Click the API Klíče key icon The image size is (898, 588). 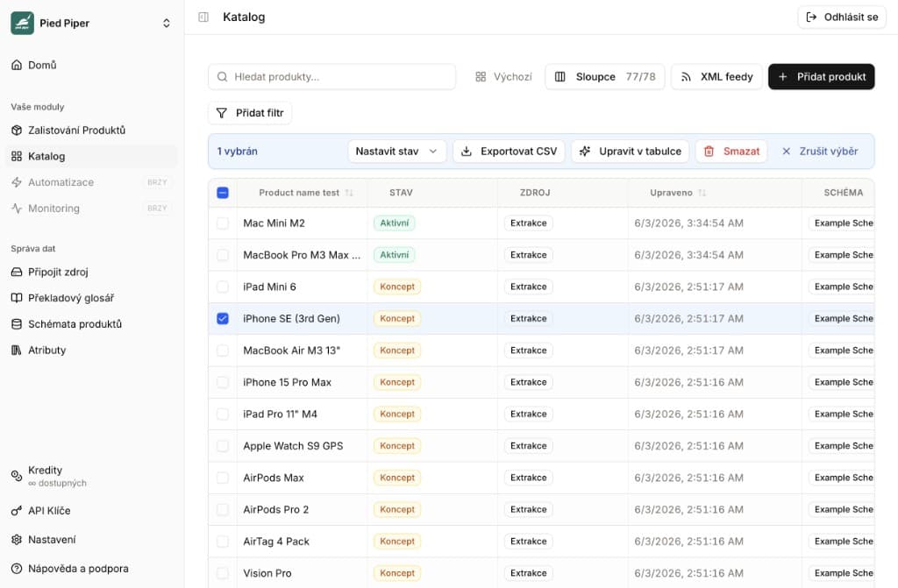pyautogui.click(x=17, y=511)
